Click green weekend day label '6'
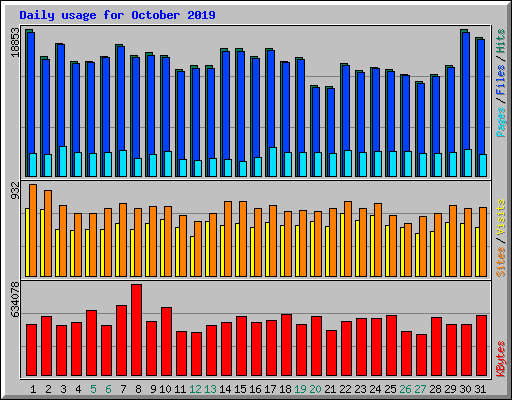 point(108,389)
